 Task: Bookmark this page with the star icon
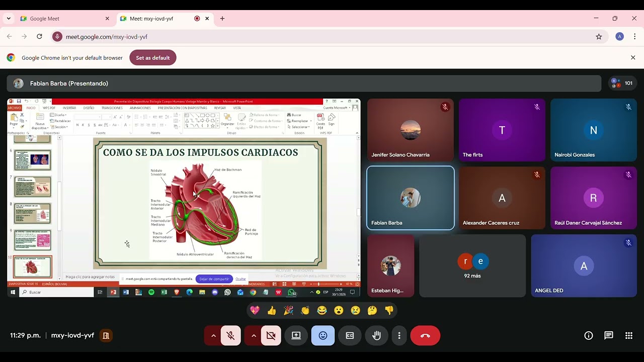pyautogui.click(x=599, y=37)
